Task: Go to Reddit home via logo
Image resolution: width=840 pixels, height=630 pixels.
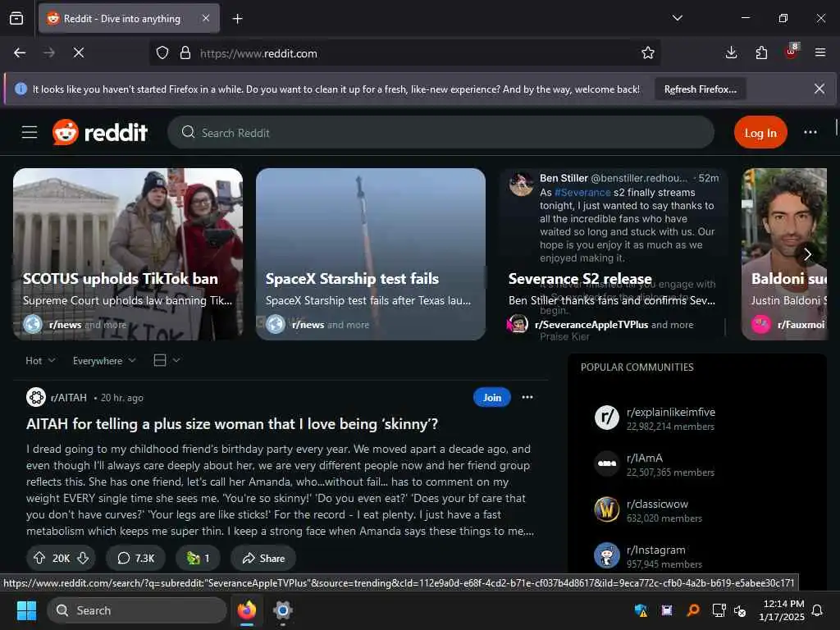Action: (100, 132)
